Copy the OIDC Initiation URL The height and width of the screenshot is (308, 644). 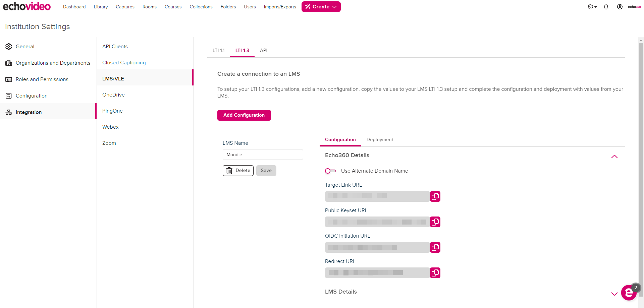click(435, 247)
